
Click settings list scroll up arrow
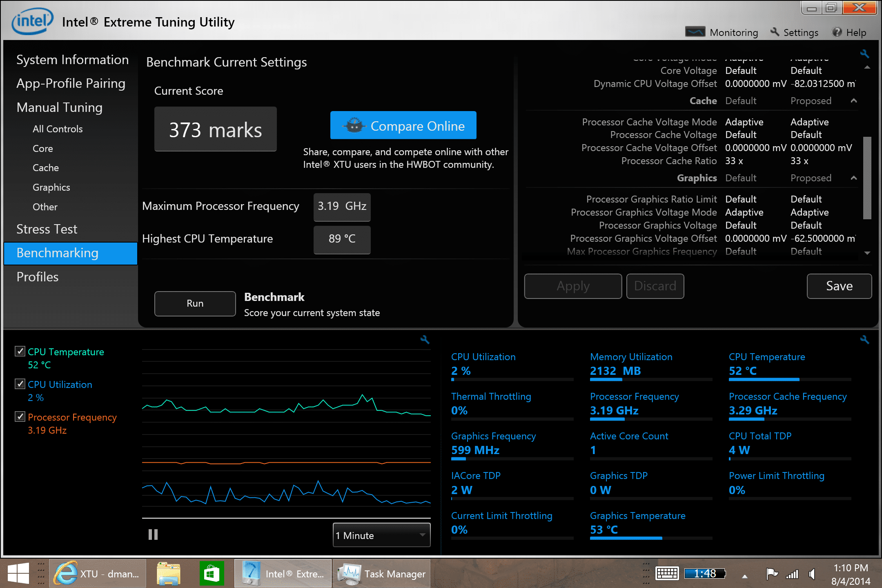coord(867,67)
